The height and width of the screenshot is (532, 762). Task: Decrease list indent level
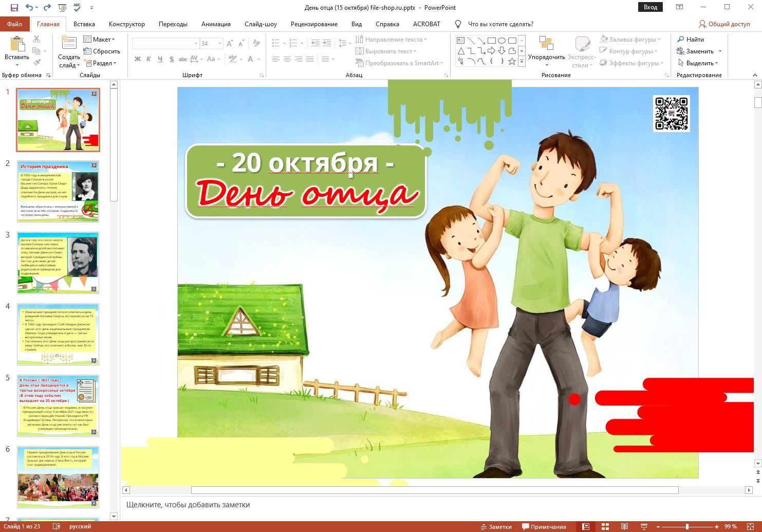315,43
